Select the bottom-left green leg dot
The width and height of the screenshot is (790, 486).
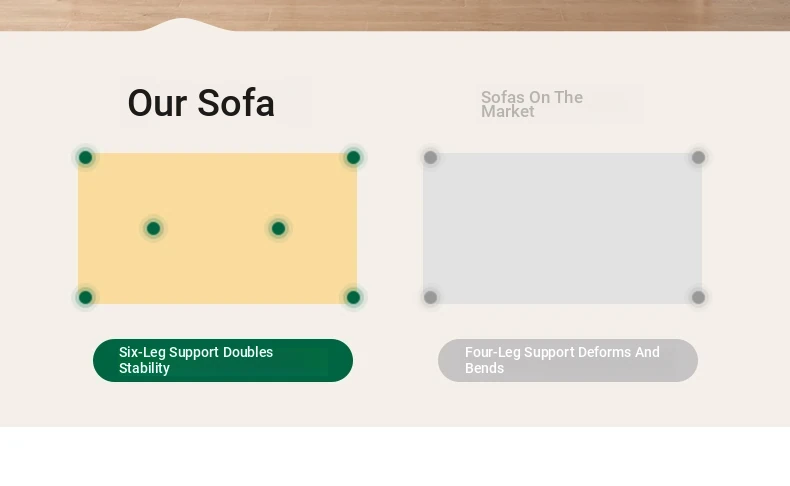[x=86, y=297]
